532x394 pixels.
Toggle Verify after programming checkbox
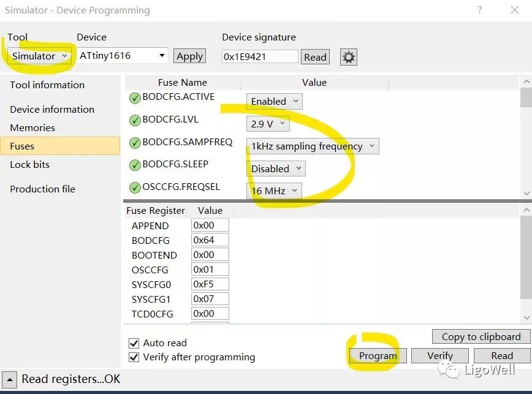[134, 357]
